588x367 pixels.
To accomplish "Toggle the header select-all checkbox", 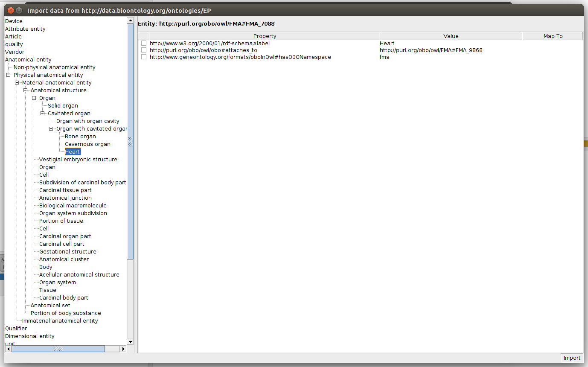I will (x=144, y=36).
